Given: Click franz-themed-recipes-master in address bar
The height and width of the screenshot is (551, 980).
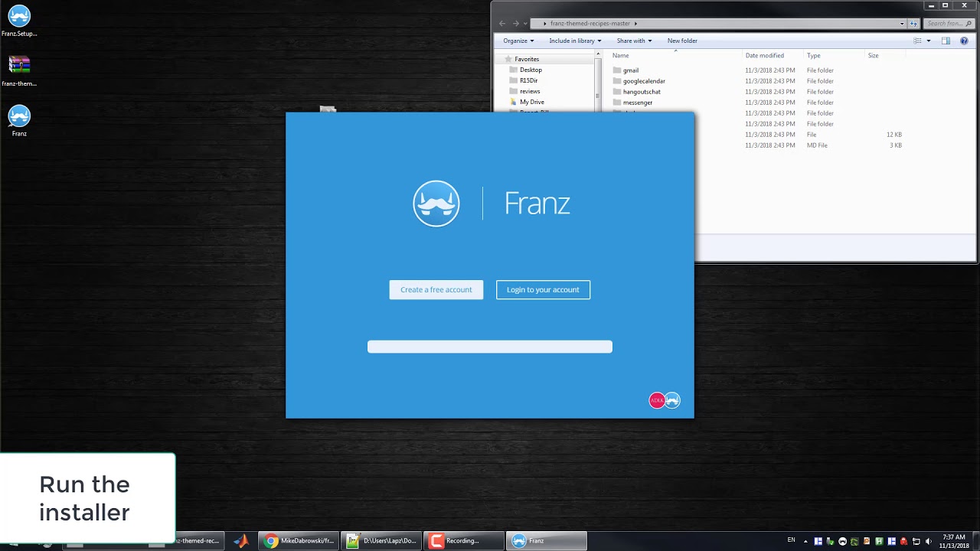Looking at the screenshot, I should [590, 24].
